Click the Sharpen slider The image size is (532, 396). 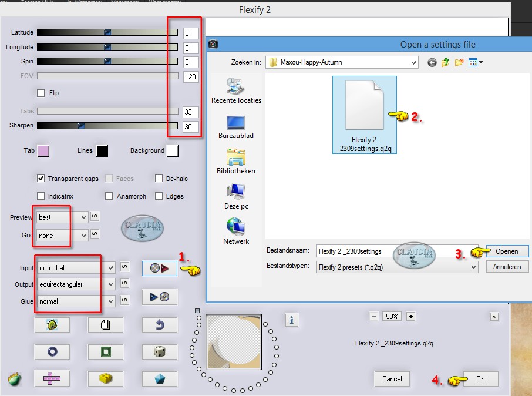coord(107,126)
